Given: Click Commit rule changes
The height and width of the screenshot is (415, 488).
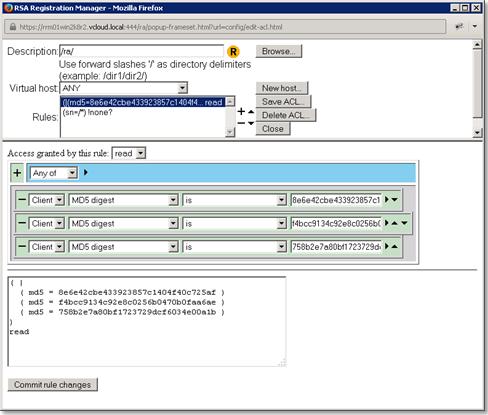Looking at the screenshot, I should tap(52, 385).
